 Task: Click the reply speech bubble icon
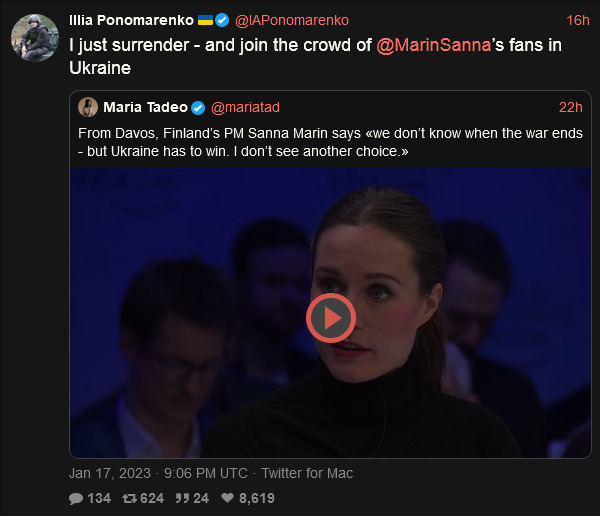point(76,498)
